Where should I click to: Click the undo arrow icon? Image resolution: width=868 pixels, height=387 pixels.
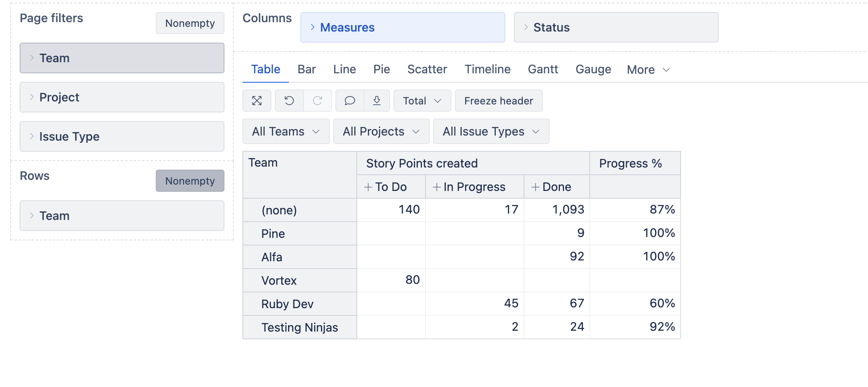(289, 101)
